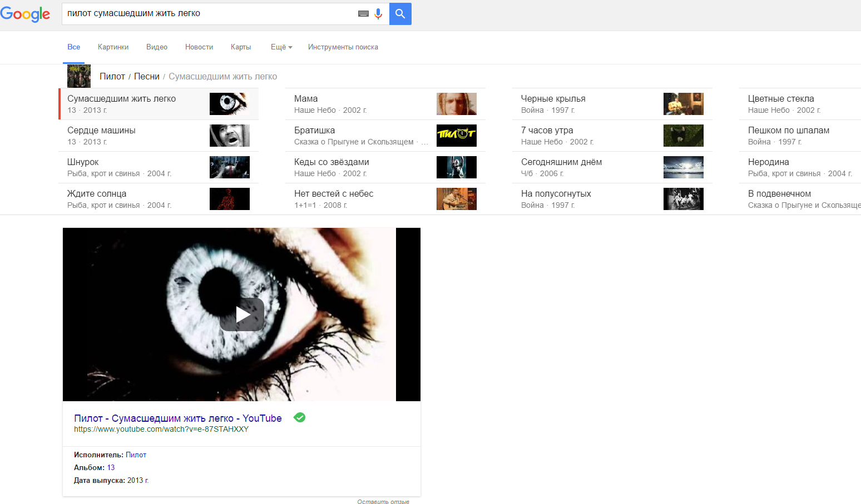This screenshot has width=861, height=504.
Task: Open the Пилот band thumbnail
Action: point(79,76)
